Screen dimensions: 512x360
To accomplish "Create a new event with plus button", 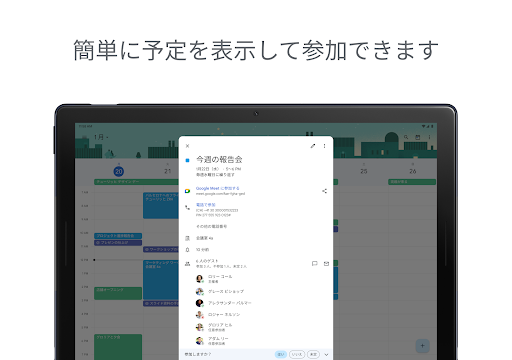I will tap(422, 346).
